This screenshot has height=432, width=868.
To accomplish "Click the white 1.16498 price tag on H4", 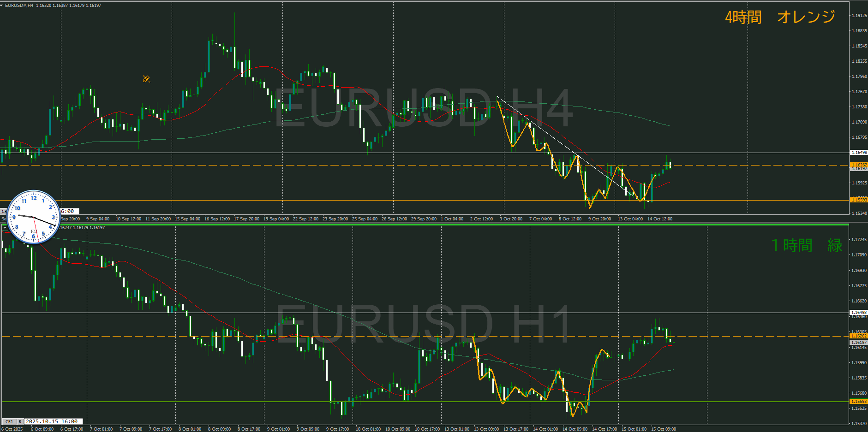I will point(858,153).
